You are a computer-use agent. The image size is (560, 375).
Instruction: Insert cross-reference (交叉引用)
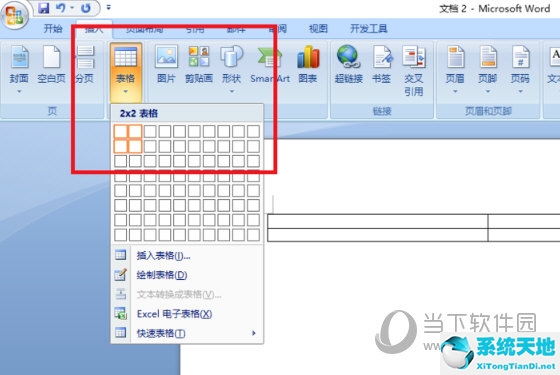[414, 71]
